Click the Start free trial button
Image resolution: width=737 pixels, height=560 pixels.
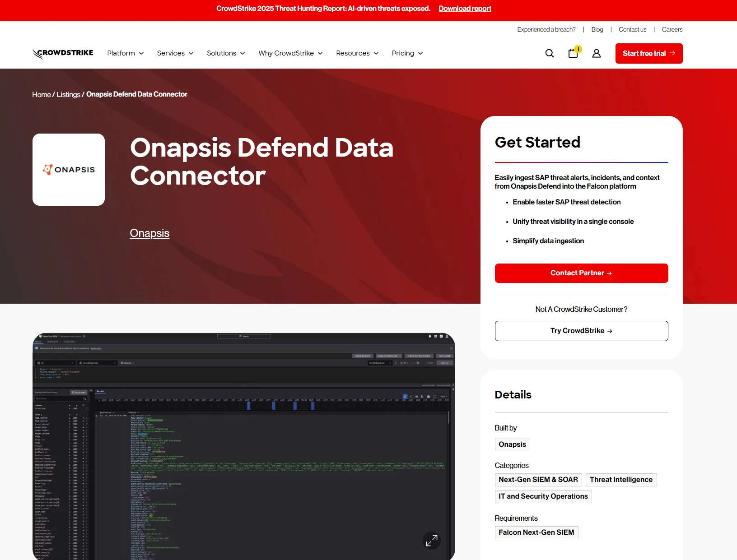coord(648,53)
